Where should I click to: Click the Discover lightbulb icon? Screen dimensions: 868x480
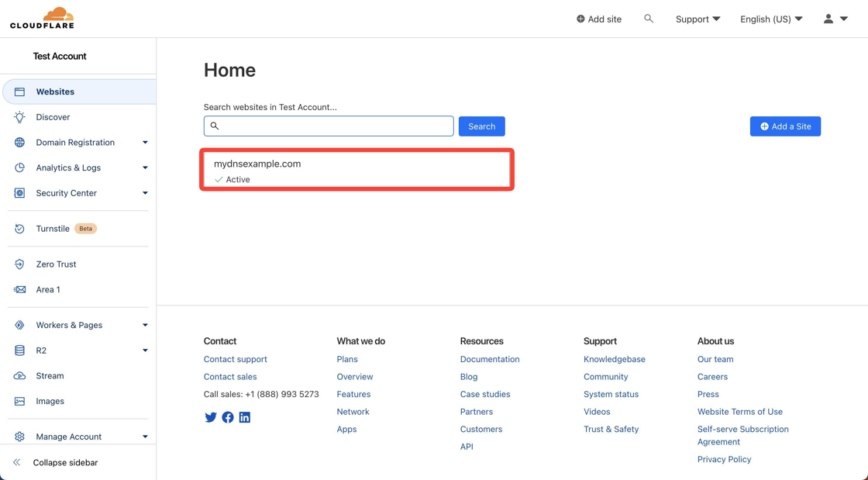19,117
